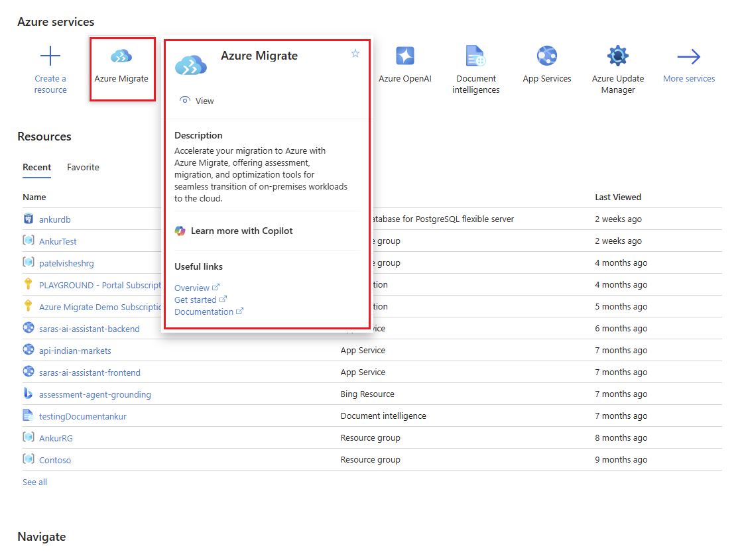
Task: Open saras-ai-assistant-frontend resource
Action: tap(90, 372)
